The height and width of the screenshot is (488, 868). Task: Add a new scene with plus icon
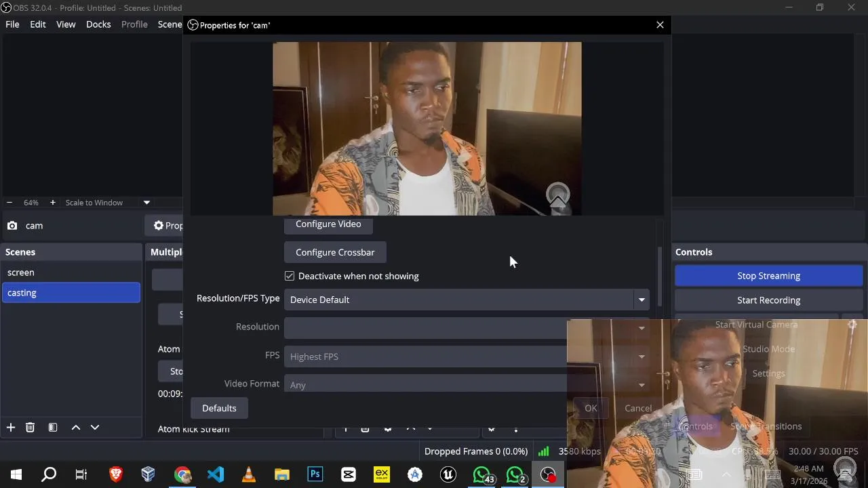[x=11, y=427]
